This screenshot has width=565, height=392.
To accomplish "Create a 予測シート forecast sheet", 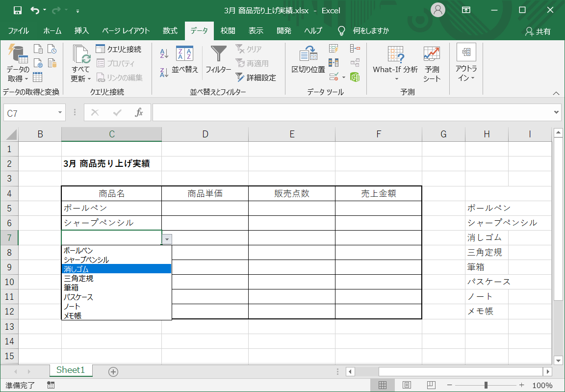I will 431,64.
